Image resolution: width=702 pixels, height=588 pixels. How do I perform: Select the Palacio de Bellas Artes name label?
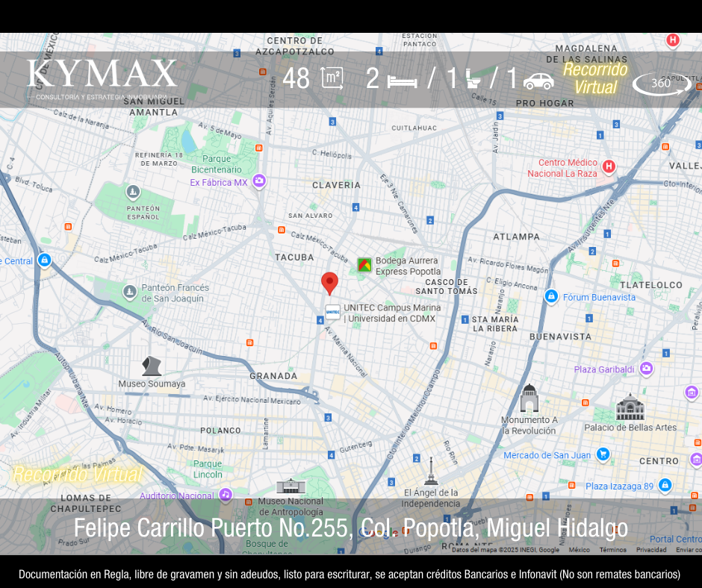point(630,428)
